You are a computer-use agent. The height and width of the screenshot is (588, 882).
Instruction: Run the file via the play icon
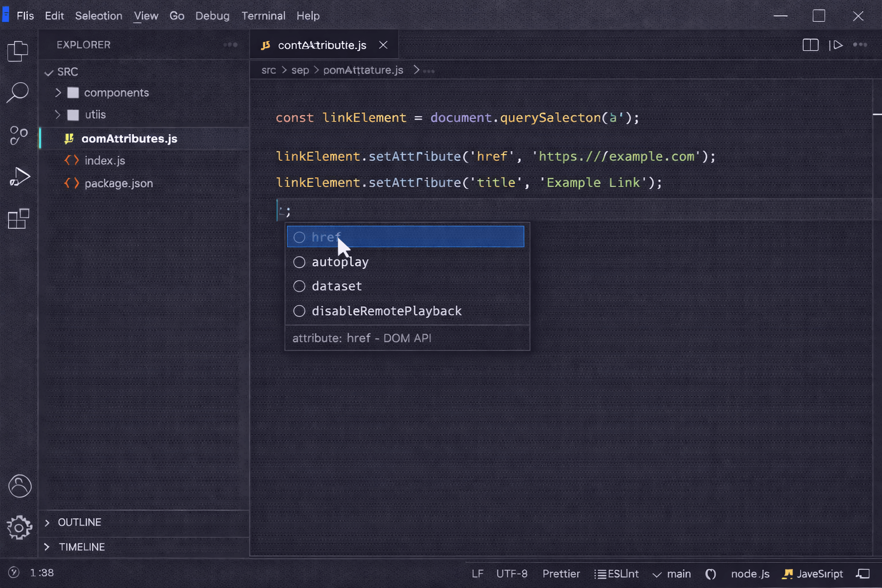click(x=837, y=44)
